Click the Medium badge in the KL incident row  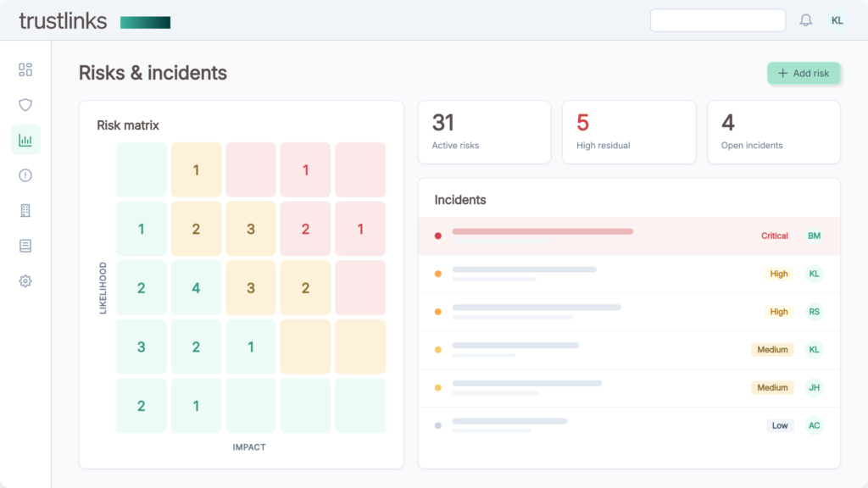[x=772, y=350]
